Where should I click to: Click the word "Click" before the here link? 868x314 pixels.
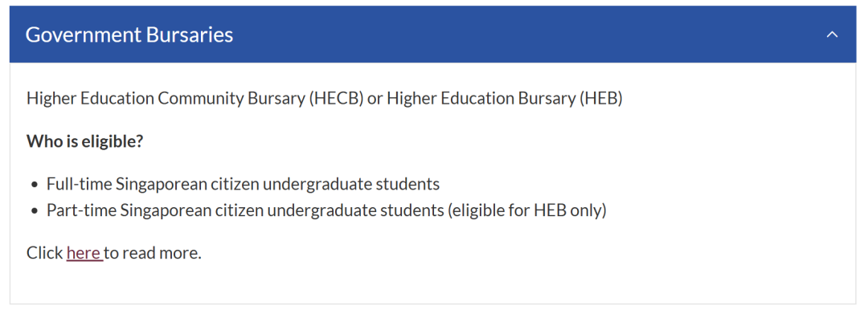tap(45, 253)
